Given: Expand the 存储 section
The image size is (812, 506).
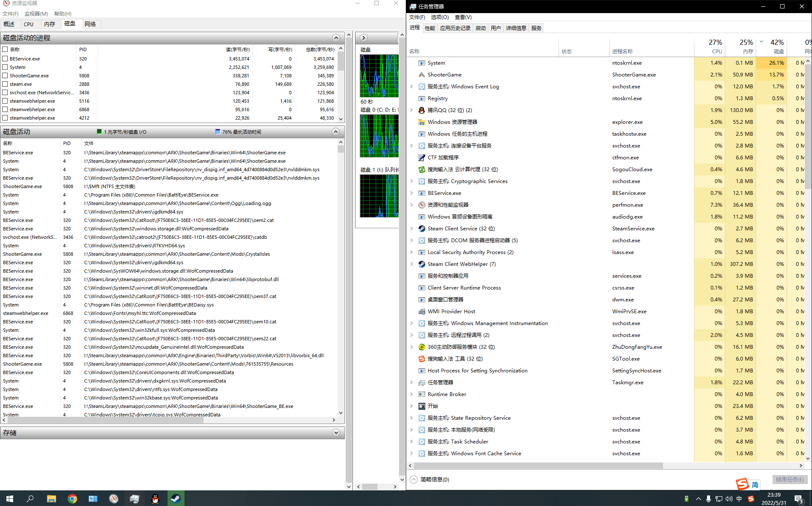Looking at the screenshot, I should click(336, 432).
